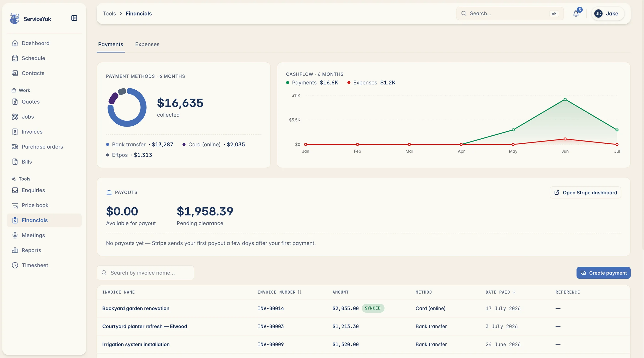Open Schedule calendar icon
This screenshot has height=358, width=644.
(x=15, y=58)
